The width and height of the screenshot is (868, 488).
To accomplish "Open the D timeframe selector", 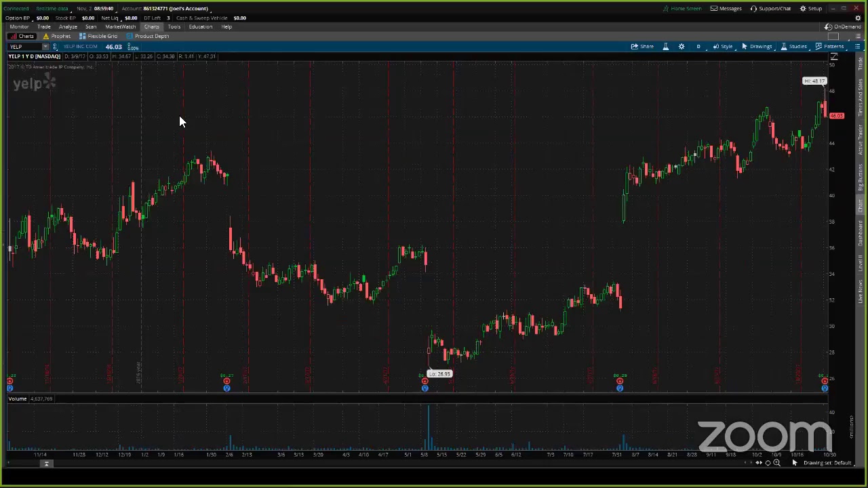I will [x=698, y=47].
